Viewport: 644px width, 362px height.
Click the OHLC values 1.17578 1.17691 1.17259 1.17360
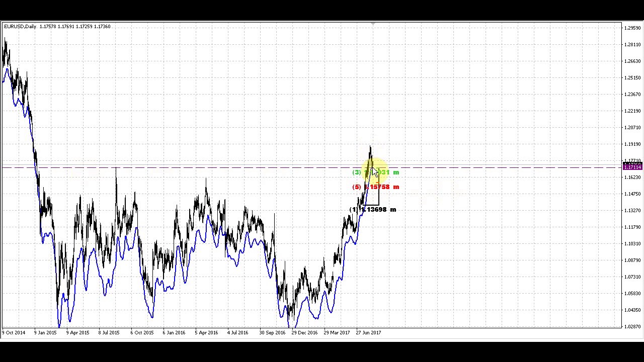coord(75,26)
